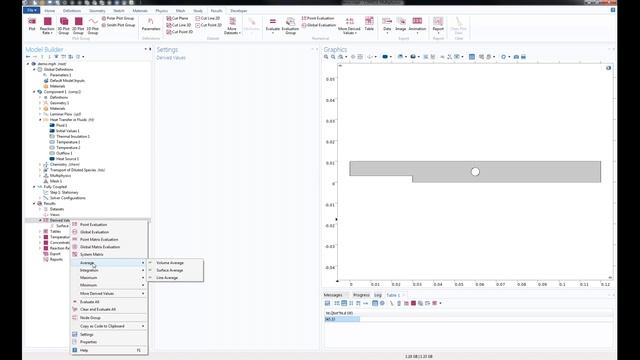Open the More Datasets dropdown
Screen dimensions: 640x360
232,26
